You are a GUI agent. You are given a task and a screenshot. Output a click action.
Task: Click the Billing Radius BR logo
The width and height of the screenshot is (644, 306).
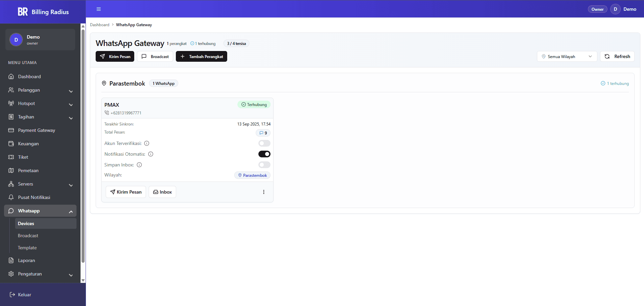(23, 12)
